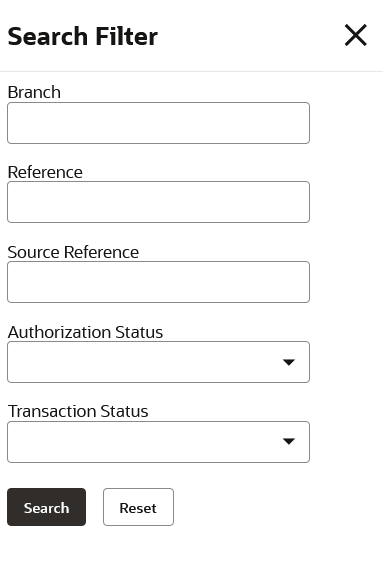Click the Transaction Status label

78,411
